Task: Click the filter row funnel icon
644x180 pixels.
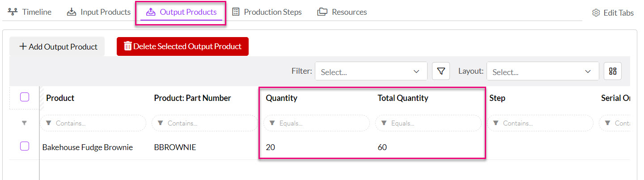Action: pyautogui.click(x=24, y=123)
